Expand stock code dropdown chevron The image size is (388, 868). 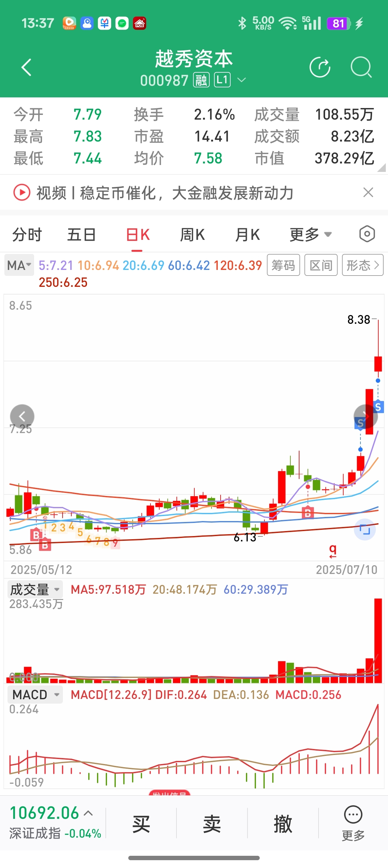coord(242,80)
